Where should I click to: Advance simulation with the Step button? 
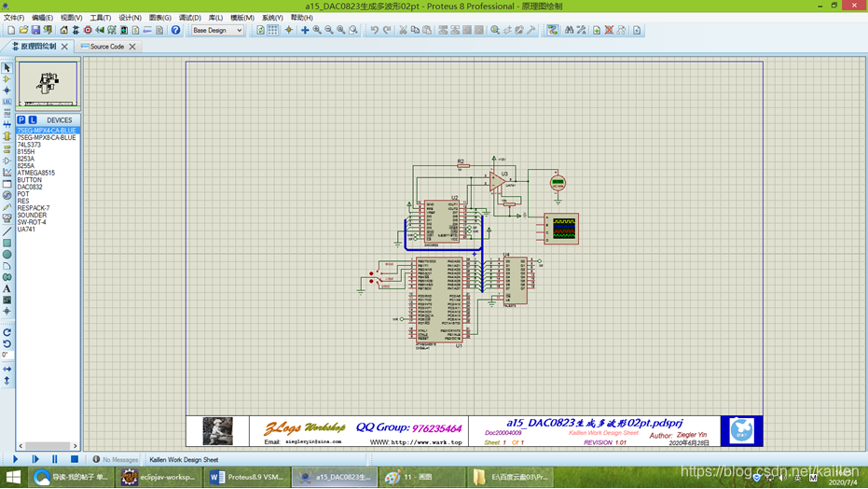click(34, 459)
